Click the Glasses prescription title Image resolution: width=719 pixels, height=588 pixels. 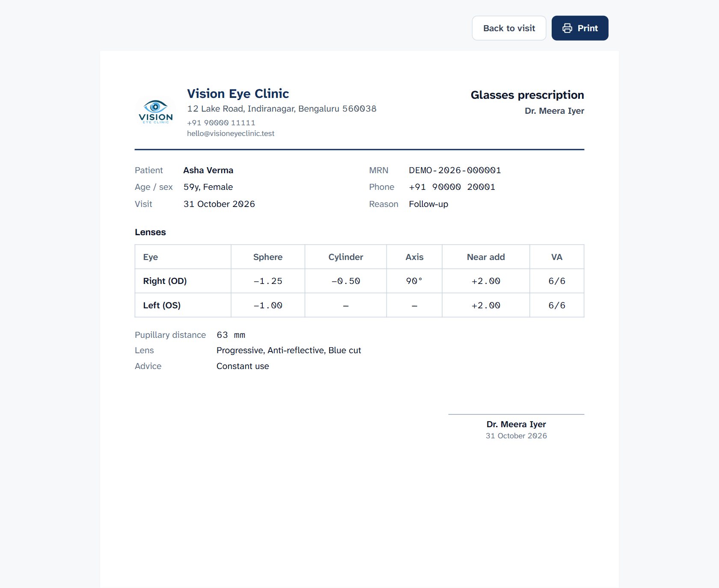click(527, 95)
